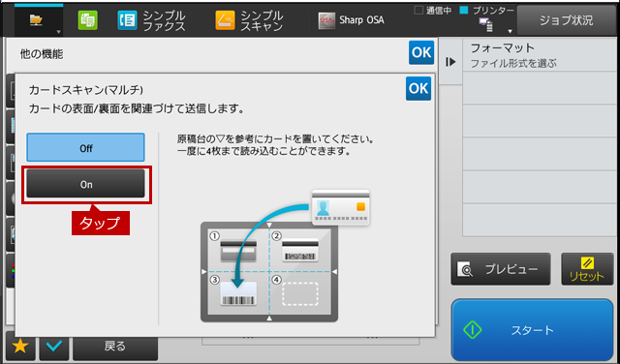Confirm カードスキャン dialog with OK button
Image resolution: width=620 pixels, height=364 pixels.
(418, 88)
